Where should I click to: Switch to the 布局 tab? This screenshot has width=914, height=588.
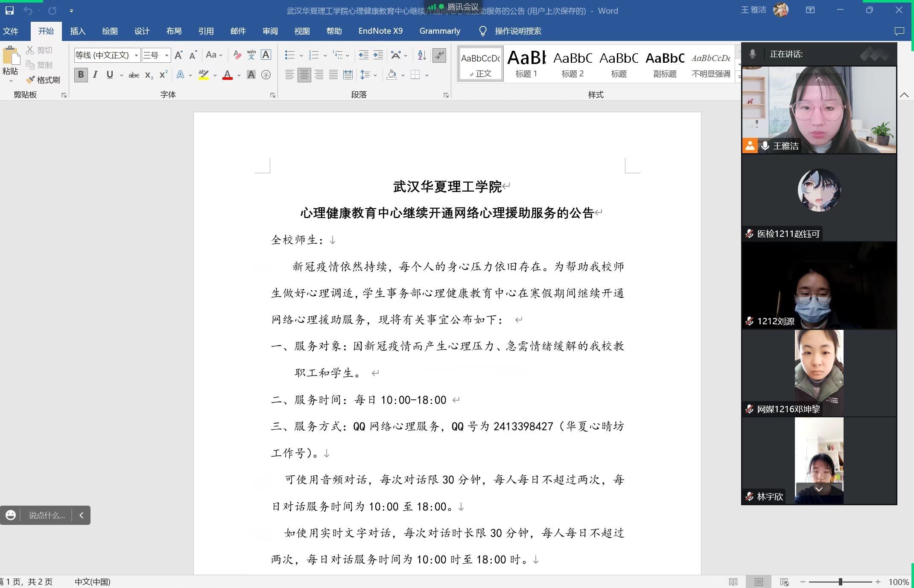[x=174, y=31]
